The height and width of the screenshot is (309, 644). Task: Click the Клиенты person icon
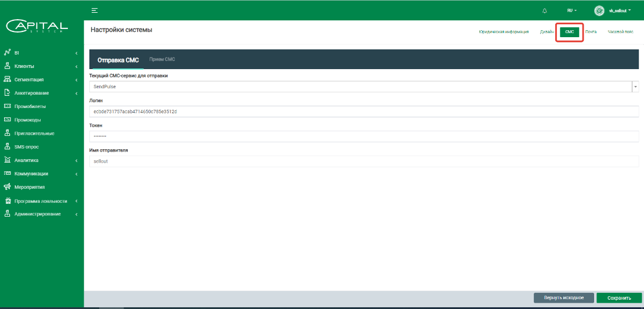point(6,66)
